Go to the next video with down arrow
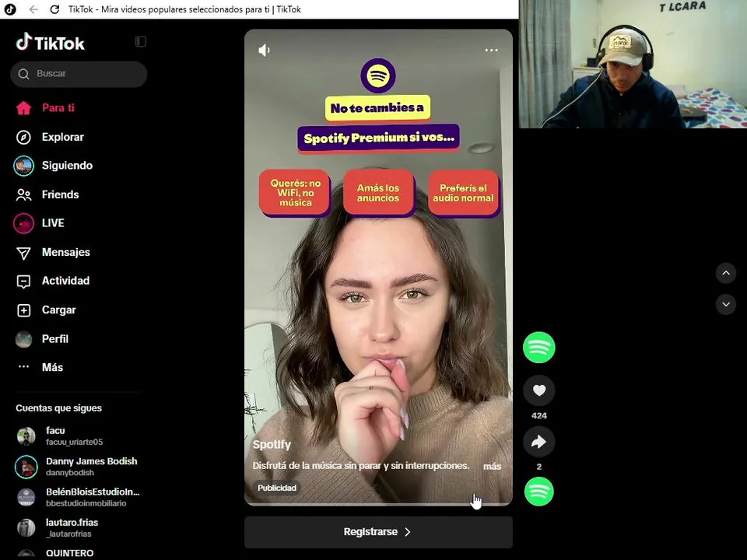Image resolution: width=747 pixels, height=560 pixels. tap(725, 304)
